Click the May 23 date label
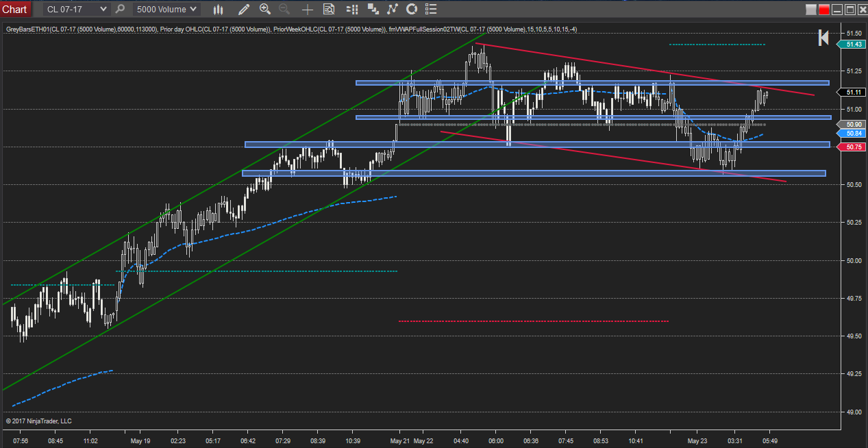The width and height of the screenshot is (868, 448). [697, 440]
